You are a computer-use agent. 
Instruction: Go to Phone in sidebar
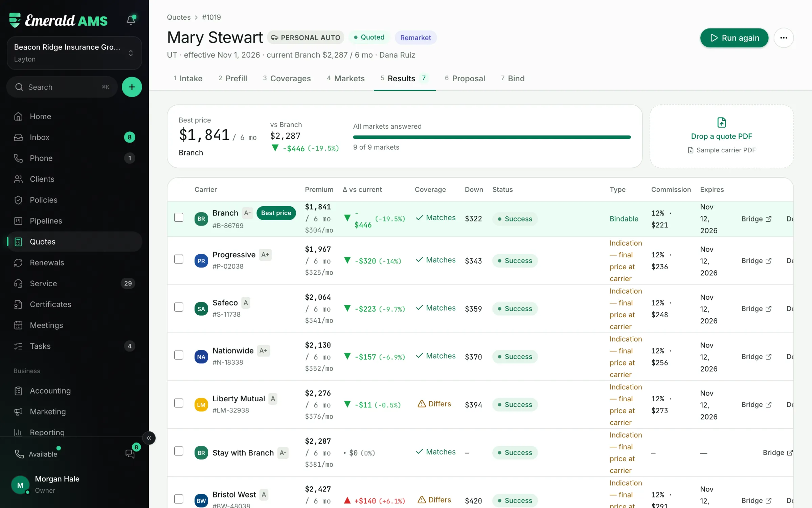point(74,158)
